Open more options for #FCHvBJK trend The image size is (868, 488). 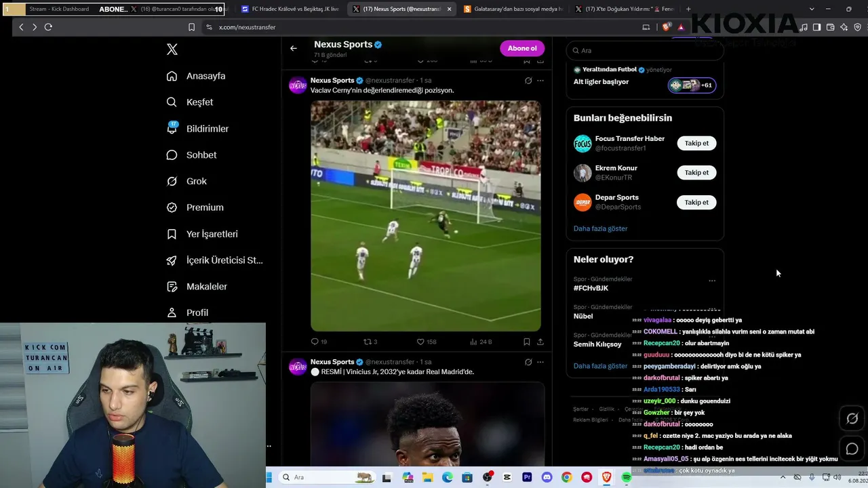[x=712, y=280]
